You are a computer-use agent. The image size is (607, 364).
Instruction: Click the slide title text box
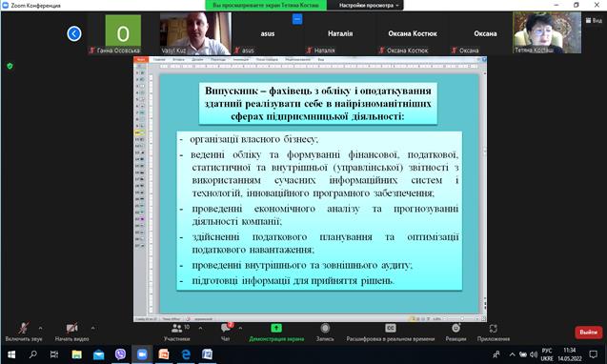pyautogui.click(x=318, y=104)
